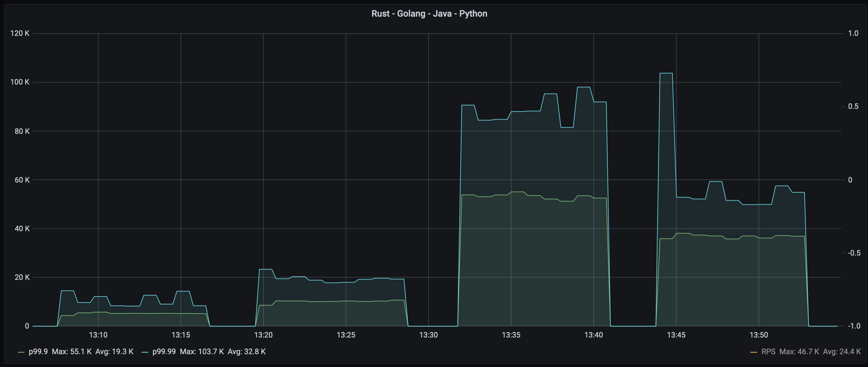Click the 13:35 time axis label
This screenshot has width=868, height=367.
tap(511, 335)
